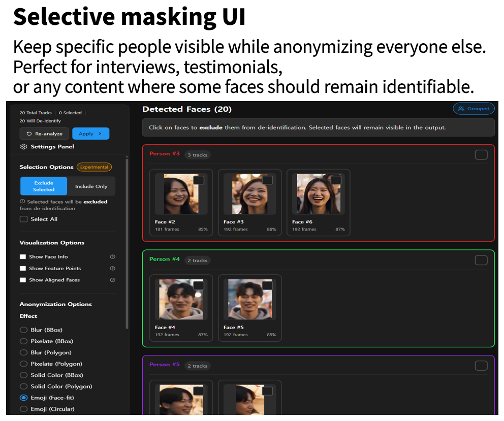Select the Exclude Selected mode
This screenshot has height=421, width=504.
point(43,186)
